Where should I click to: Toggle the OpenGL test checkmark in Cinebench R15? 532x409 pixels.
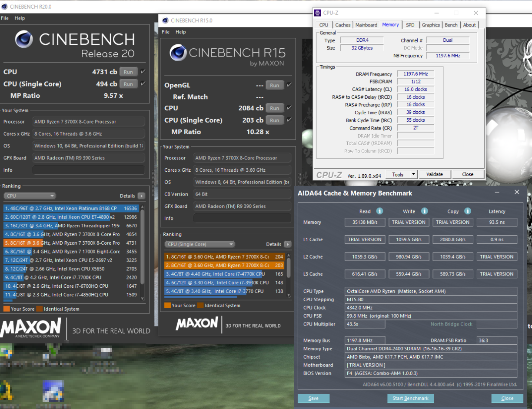click(x=289, y=85)
